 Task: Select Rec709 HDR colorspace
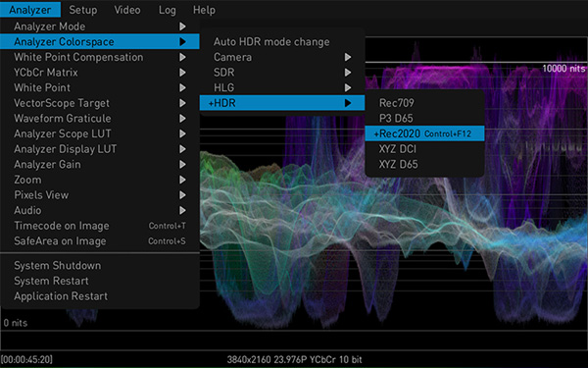(x=424, y=103)
